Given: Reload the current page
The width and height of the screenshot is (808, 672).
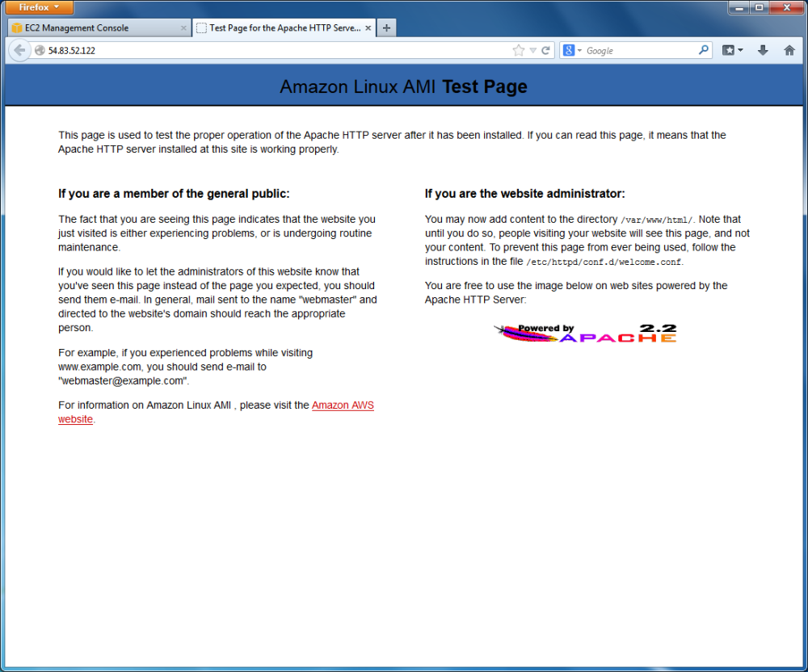Looking at the screenshot, I should point(545,50).
